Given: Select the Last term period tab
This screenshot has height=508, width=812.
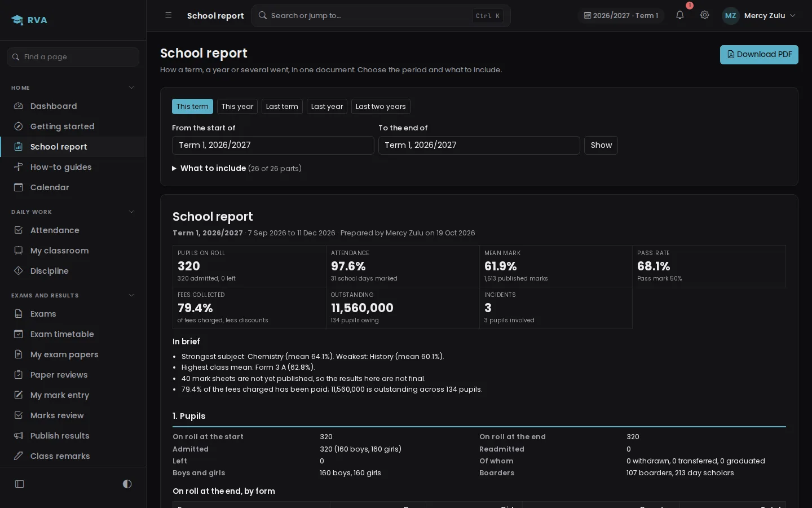Looking at the screenshot, I should [282, 107].
